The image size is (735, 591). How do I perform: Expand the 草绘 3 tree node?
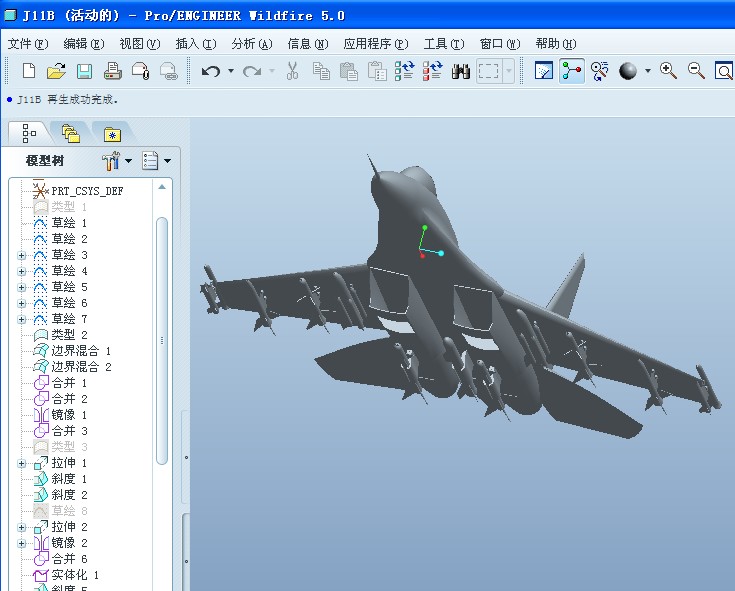coord(21,255)
